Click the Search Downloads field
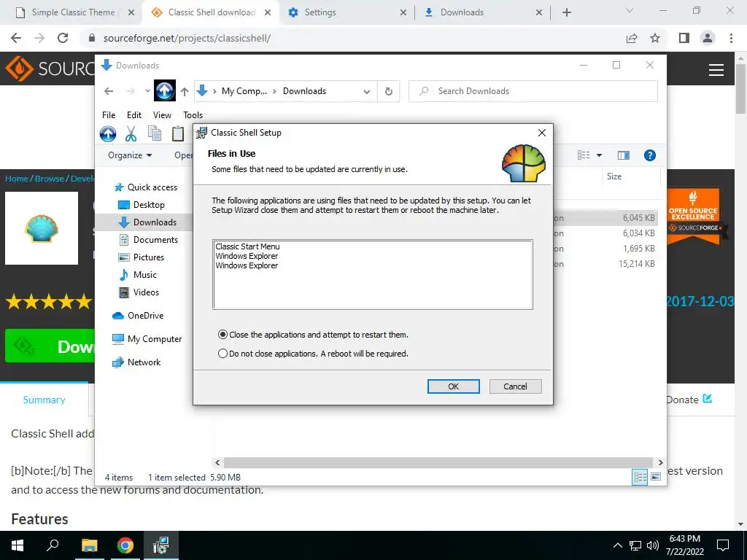The width and height of the screenshot is (747, 560). 533,91
